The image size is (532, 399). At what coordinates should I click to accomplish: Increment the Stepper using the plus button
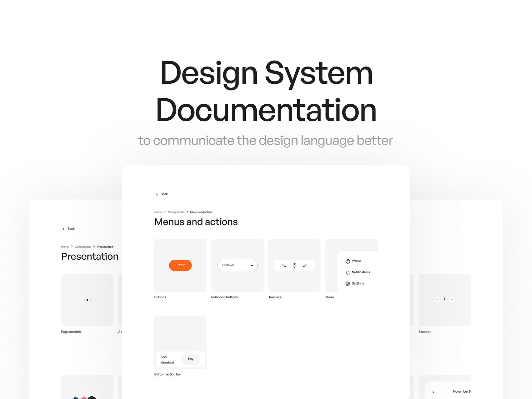click(452, 300)
